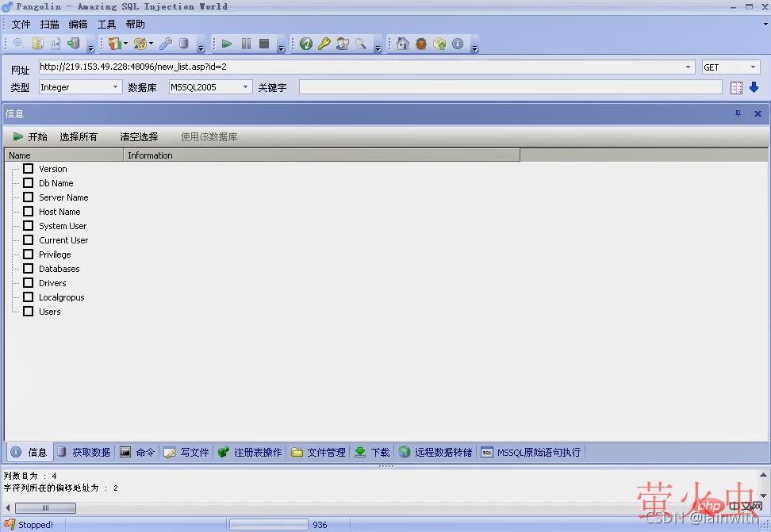
Task: Click the 清空选择 button
Action: pos(138,136)
